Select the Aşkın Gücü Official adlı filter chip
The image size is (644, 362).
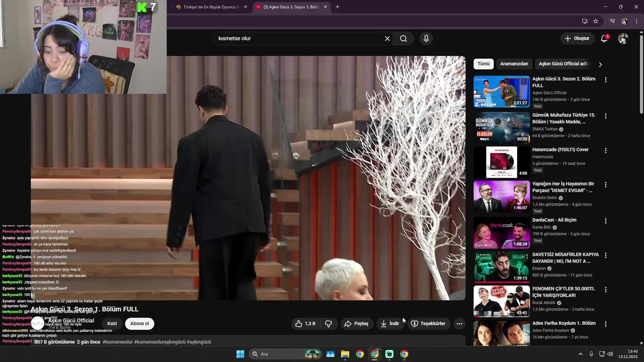562,64
